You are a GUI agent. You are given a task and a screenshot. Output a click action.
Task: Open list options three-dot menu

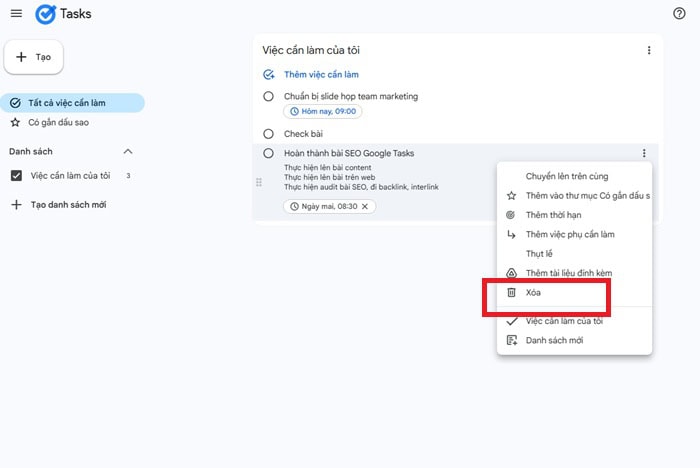pos(649,50)
